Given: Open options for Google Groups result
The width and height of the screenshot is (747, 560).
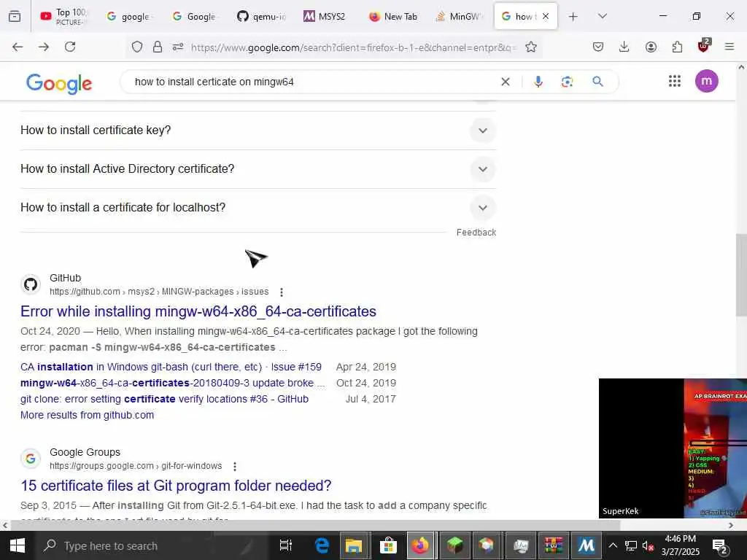Looking at the screenshot, I should pos(235,466).
